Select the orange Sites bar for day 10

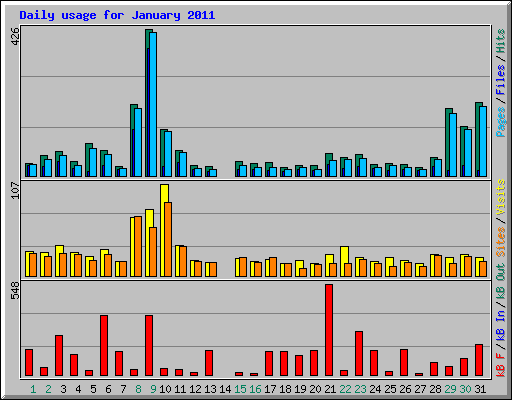[x=168, y=239]
